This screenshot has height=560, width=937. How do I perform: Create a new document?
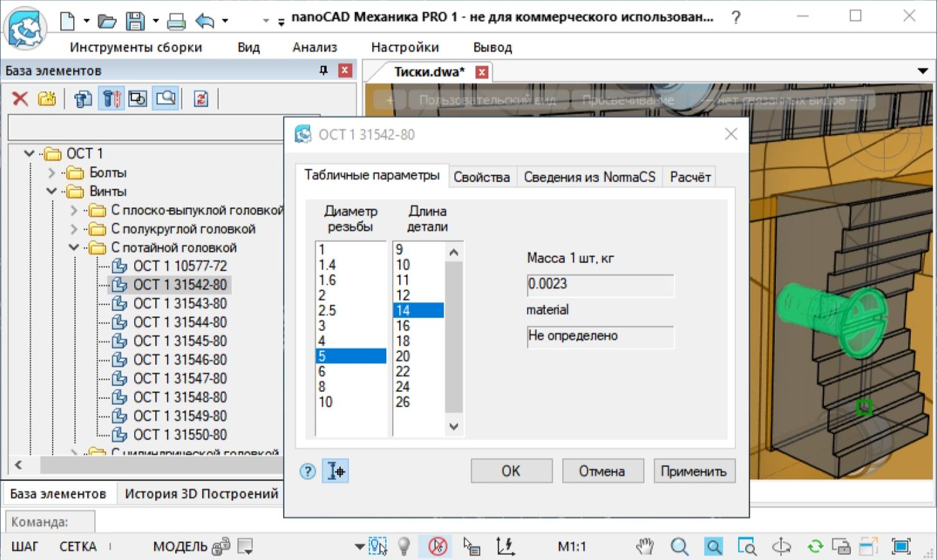click(67, 21)
